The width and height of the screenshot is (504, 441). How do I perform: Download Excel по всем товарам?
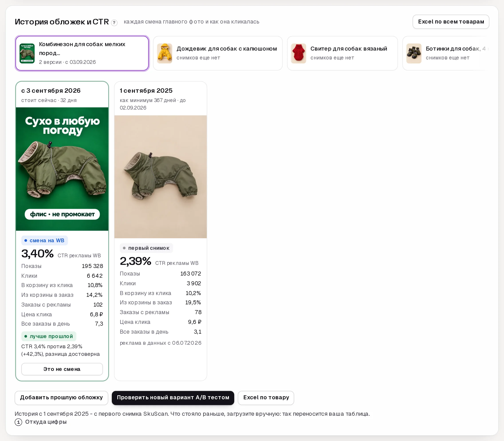pyautogui.click(x=451, y=22)
